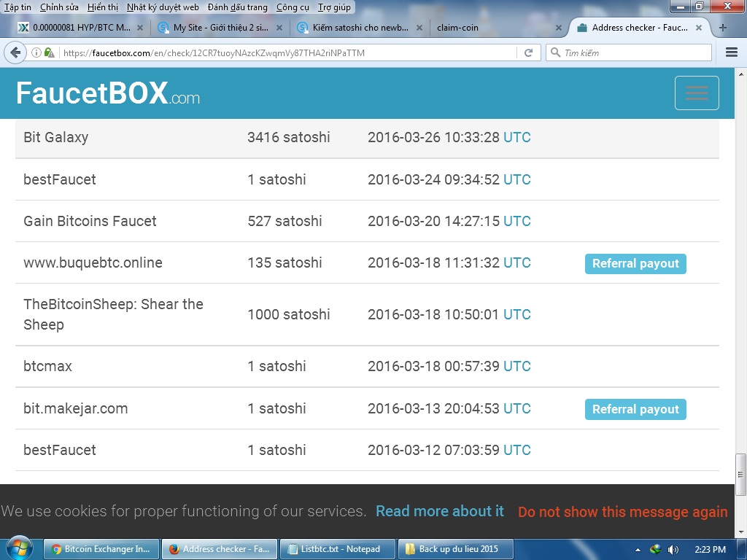The height and width of the screenshot is (560, 747).
Task: Click Referral payout badge for bit.makejar.com
Action: [635, 409]
